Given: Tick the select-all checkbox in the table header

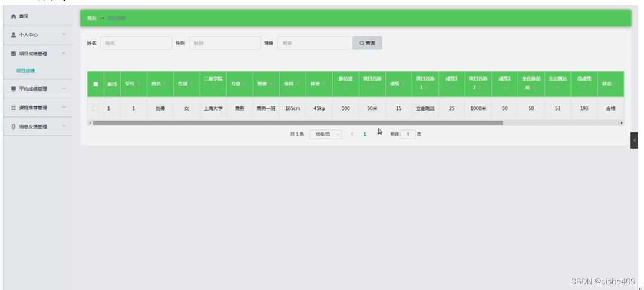Looking at the screenshot, I should click(95, 84).
